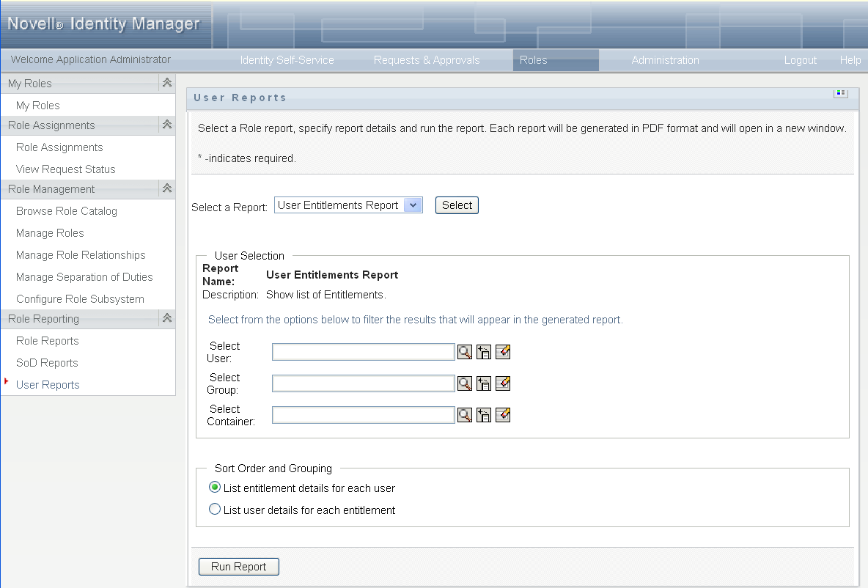This screenshot has width=868, height=588.
Task: Open Configure Role Subsystem
Action: 80,299
